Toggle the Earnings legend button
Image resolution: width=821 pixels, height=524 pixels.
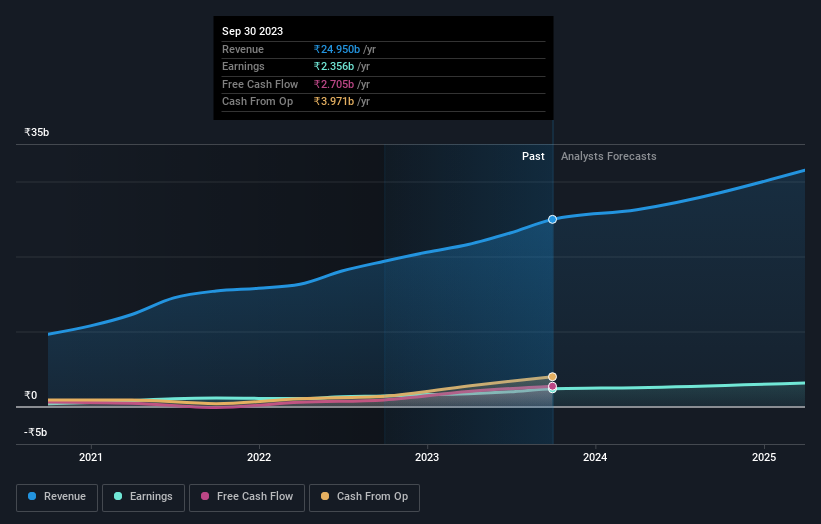(x=143, y=497)
